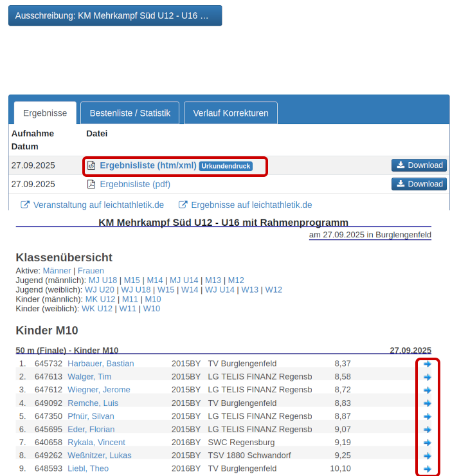Viewport: 450px width, 476px height.
Task: Open athlete link Wiegner, Jerome
Action: [98, 390]
